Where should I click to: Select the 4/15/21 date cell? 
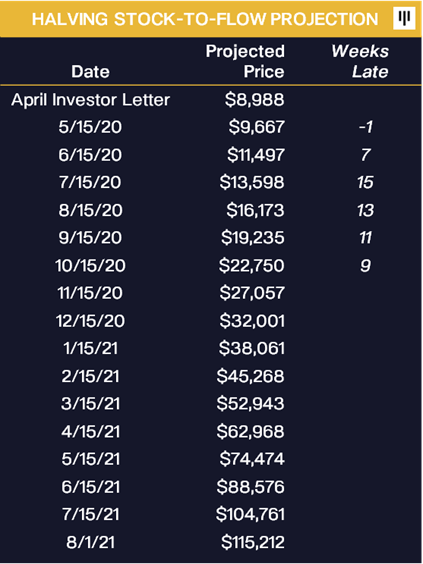90,431
